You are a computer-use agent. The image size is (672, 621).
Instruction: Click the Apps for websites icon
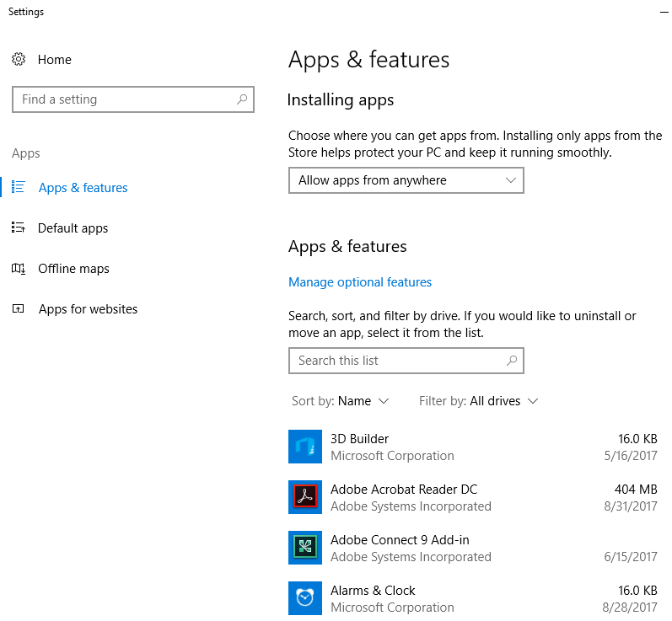19,308
